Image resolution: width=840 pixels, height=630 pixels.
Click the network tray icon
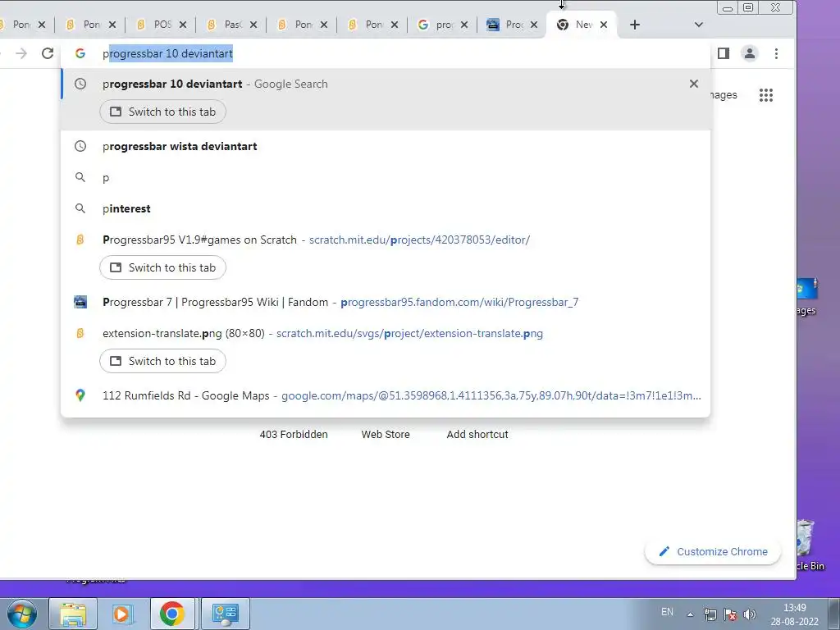pyautogui.click(x=710, y=614)
